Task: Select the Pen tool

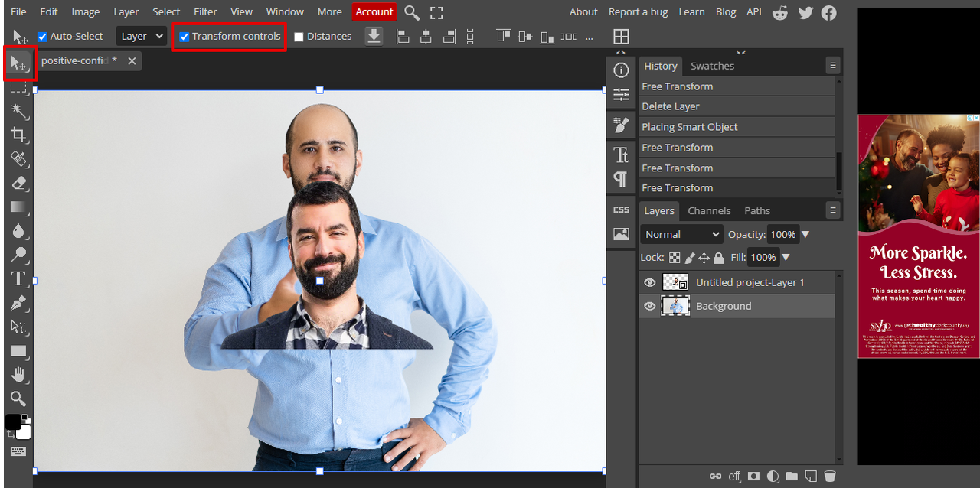Action: click(19, 303)
